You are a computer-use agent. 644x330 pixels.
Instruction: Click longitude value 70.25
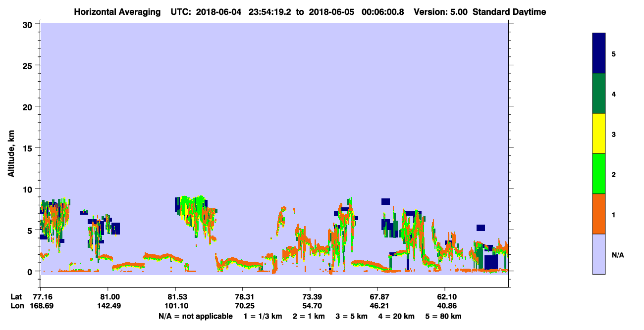pyautogui.click(x=245, y=306)
